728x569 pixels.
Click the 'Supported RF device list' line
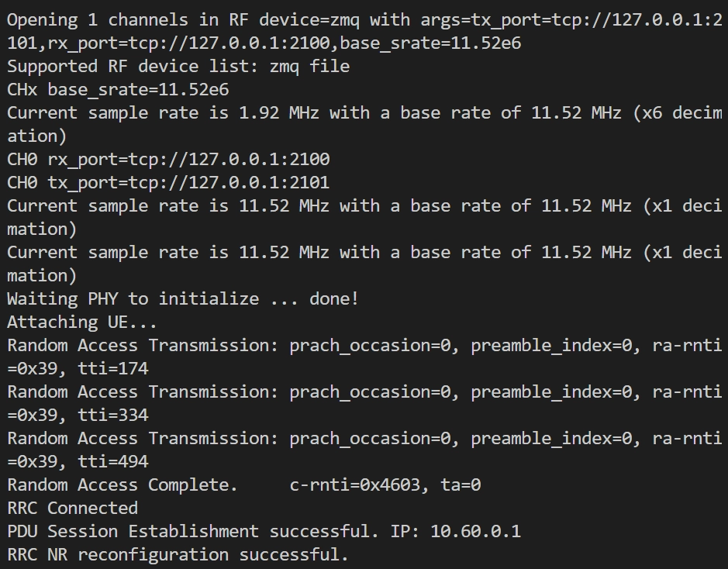click(x=178, y=67)
